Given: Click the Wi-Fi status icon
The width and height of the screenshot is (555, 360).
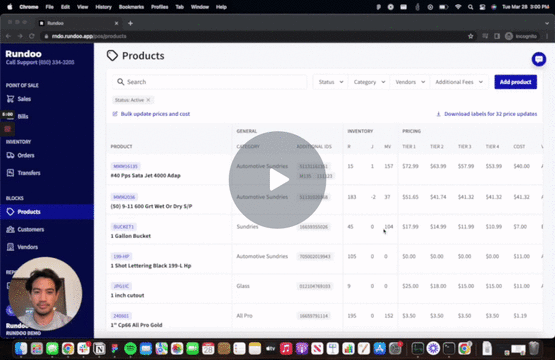Looking at the screenshot, I should 458,7.
